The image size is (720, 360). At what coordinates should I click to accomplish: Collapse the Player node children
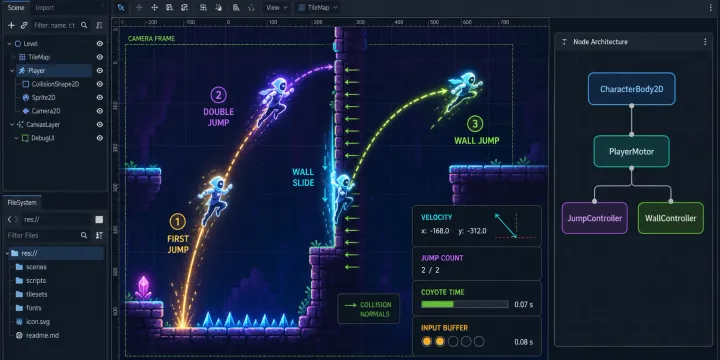12,71
